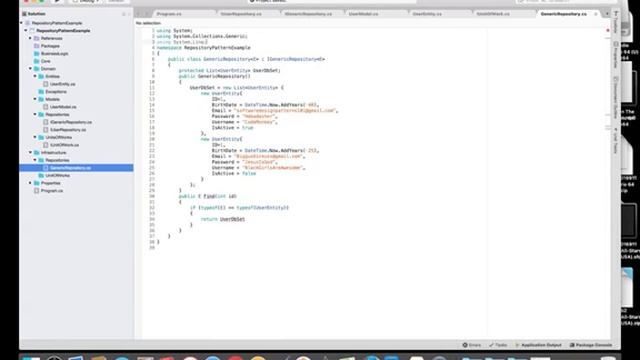Expand the Properties folder
Image resolution: width=640 pixels, height=360 pixels.
coord(30,183)
